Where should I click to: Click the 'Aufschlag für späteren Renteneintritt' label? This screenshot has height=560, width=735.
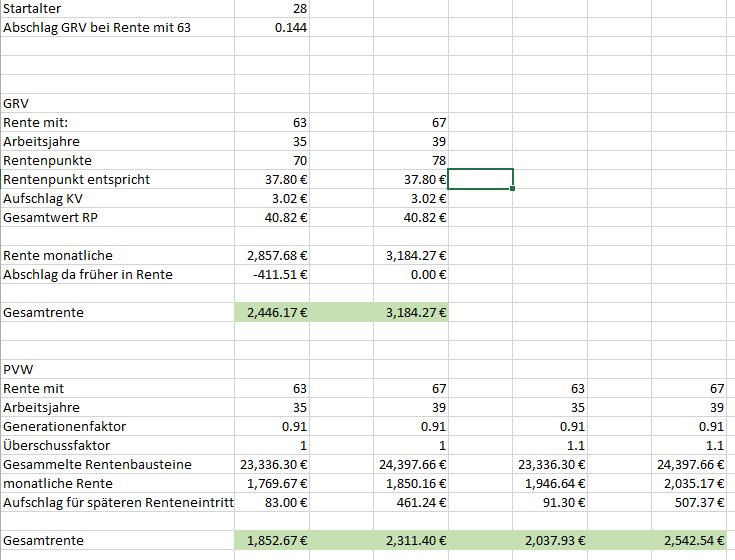pyautogui.click(x=117, y=502)
